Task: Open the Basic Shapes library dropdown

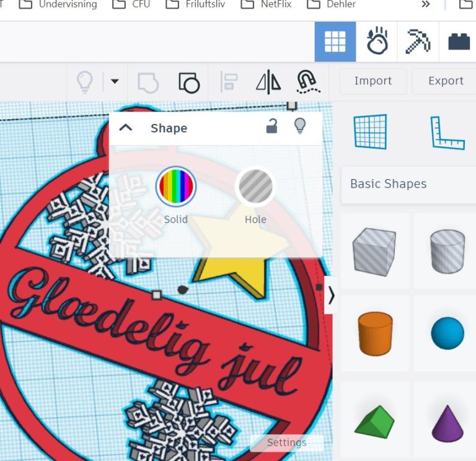Action: tap(408, 184)
